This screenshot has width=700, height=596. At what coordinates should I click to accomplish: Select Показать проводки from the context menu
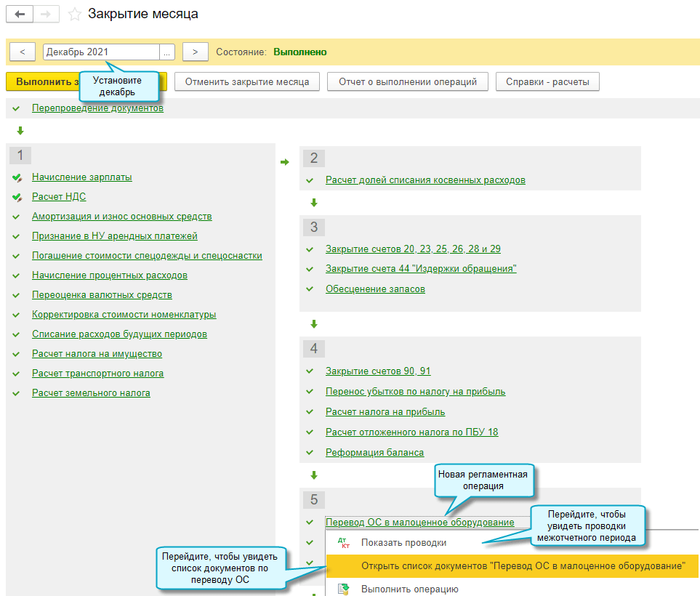(403, 543)
